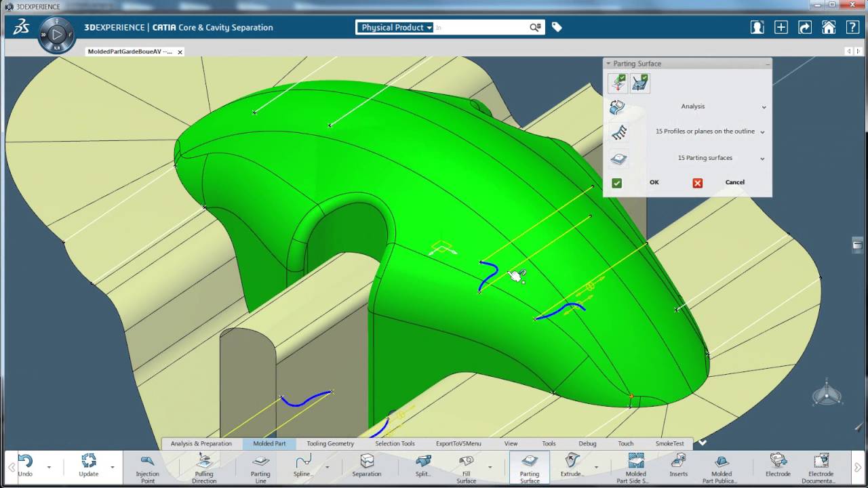The height and width of the screenshot is (488, 868).
Task: Close the MoldedPartGardeBoueAV tab
Action: (180, 52)
